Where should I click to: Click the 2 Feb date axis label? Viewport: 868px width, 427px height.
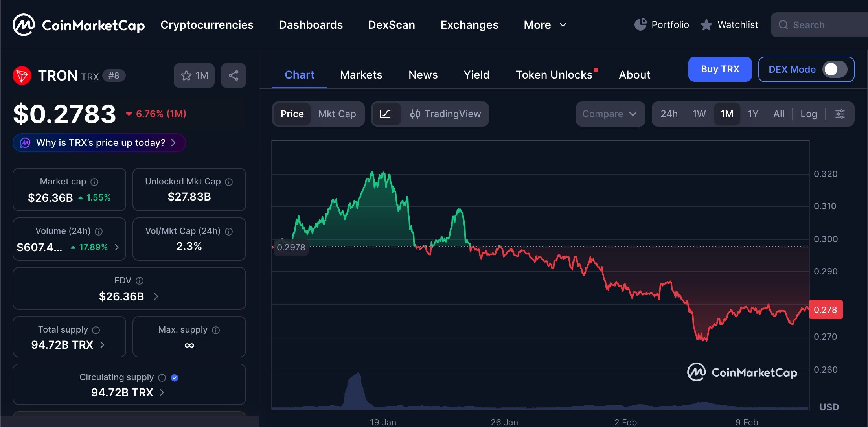[625, 422]
